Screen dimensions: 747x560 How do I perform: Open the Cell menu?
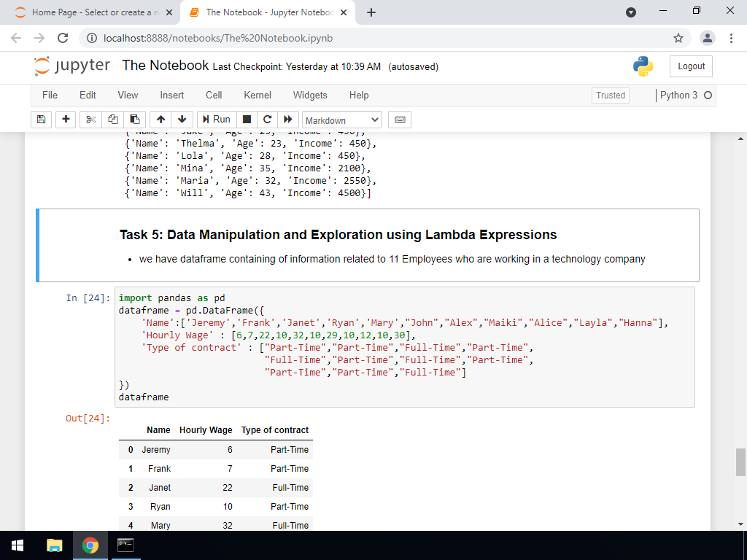[x=214, y=96]
